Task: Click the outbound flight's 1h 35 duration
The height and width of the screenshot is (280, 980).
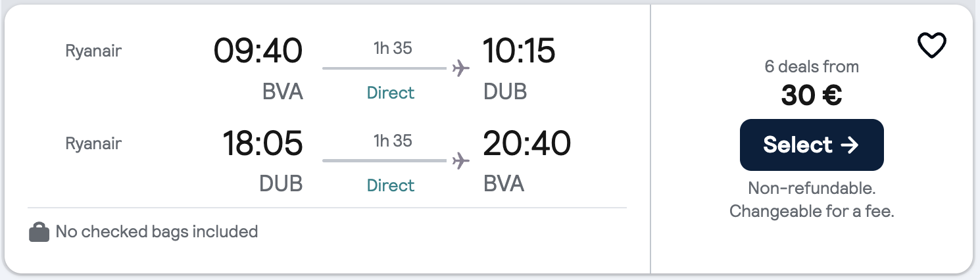Action: (393, 48)
